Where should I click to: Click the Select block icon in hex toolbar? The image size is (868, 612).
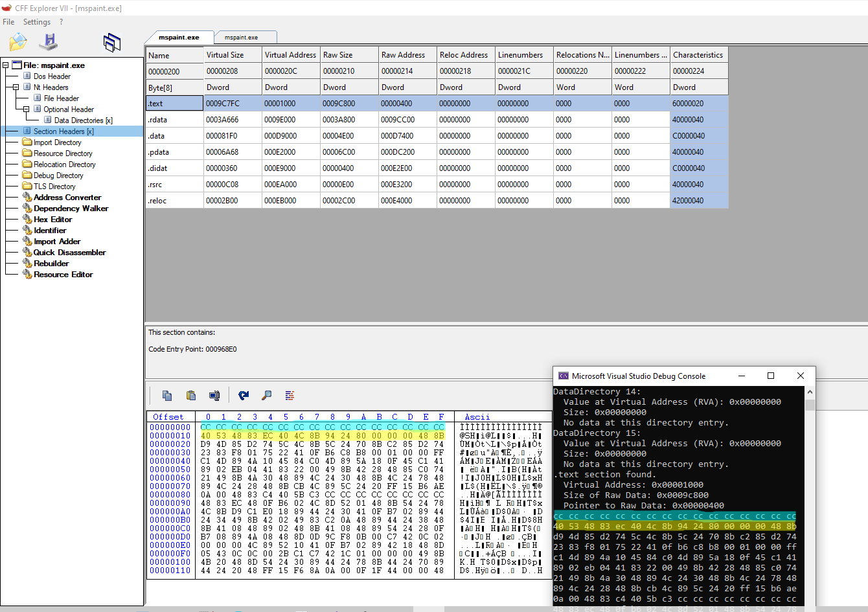pos(214,395)
